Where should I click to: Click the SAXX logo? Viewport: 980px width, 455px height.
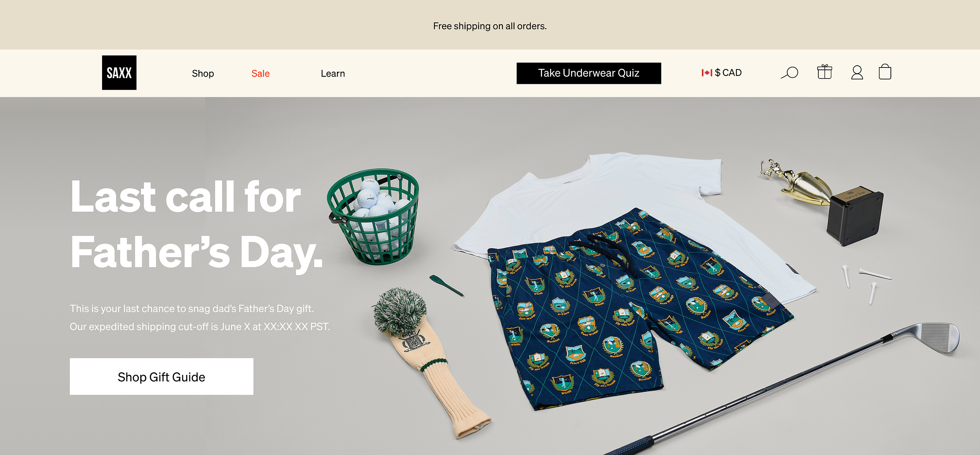point(119,72)
